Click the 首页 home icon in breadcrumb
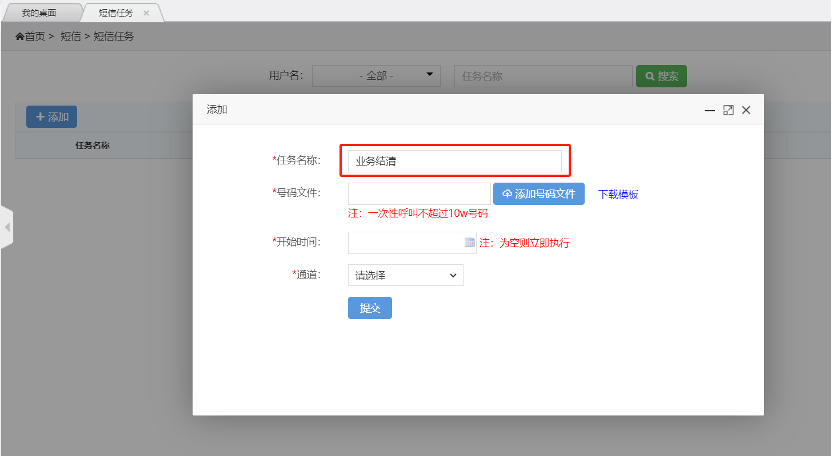Viewport: 832px width, 456px height. click(x=19, y=37)
